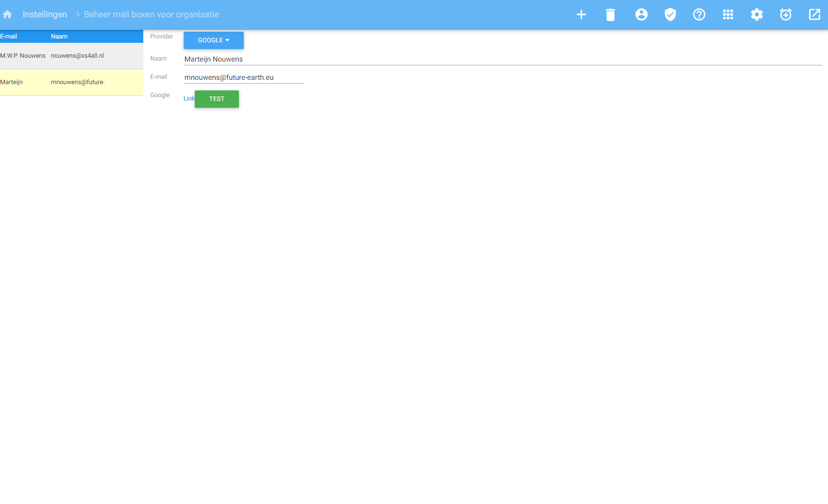
Task: Delete mailbox using trash icon
Action: click(x=610, y=14)
